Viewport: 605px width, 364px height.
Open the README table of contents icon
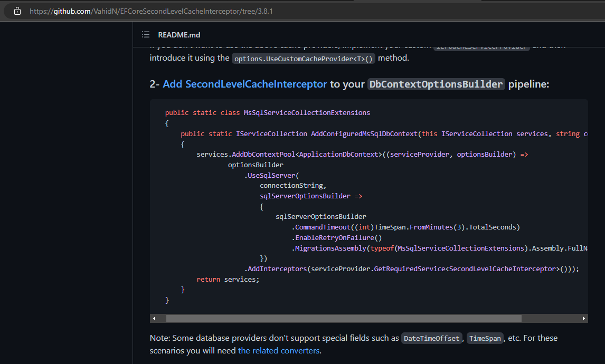click(145, 34)
